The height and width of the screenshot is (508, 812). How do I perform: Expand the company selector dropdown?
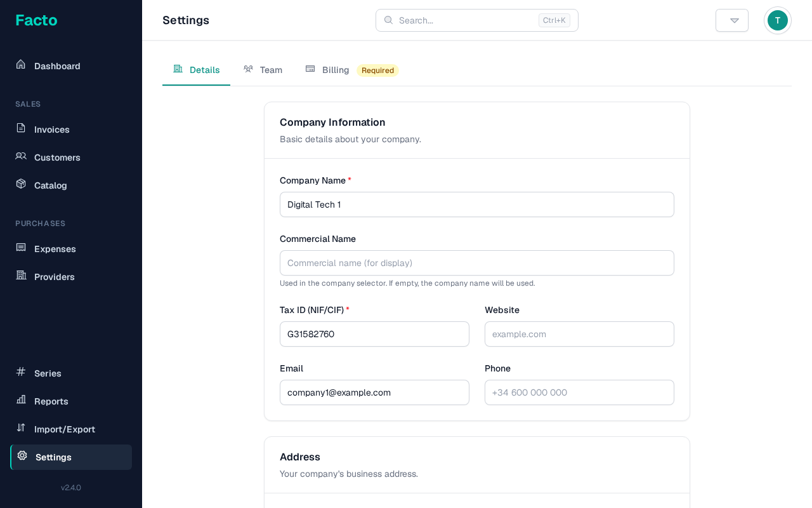pos(731,20)
